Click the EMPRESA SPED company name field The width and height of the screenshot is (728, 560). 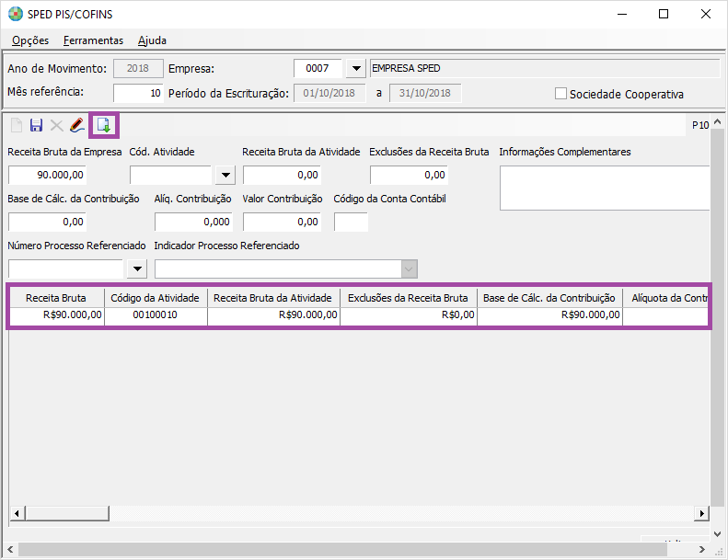pyautogui.click(x=545, y=69)
